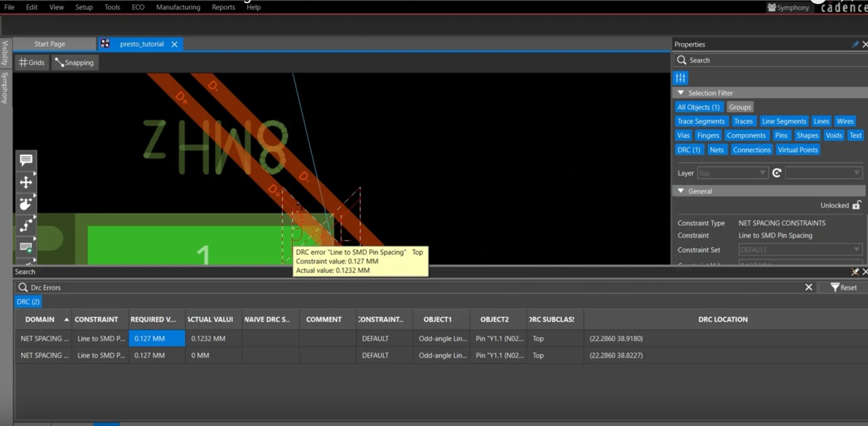This screenshot has height=426, width=868.
Task: Open the Constraint Set DEFAULT dropdown
Action: [801, 250]
